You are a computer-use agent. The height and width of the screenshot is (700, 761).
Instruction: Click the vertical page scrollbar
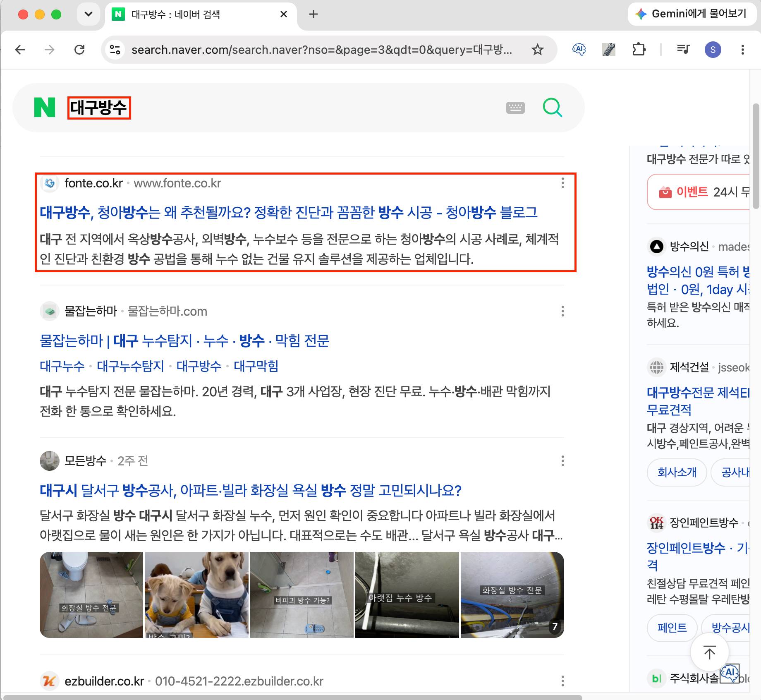[756, 156]
